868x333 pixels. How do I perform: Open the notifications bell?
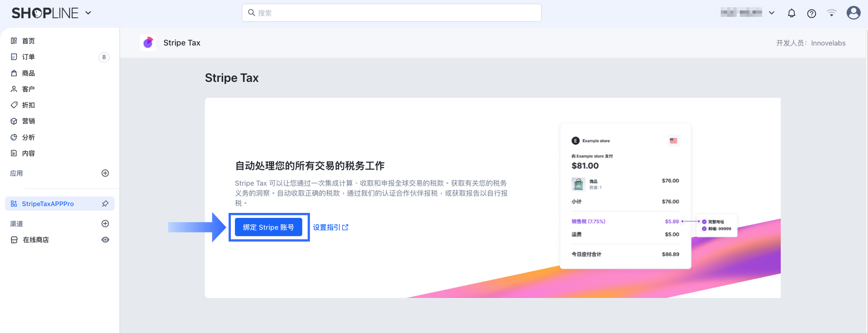[791, 13]
